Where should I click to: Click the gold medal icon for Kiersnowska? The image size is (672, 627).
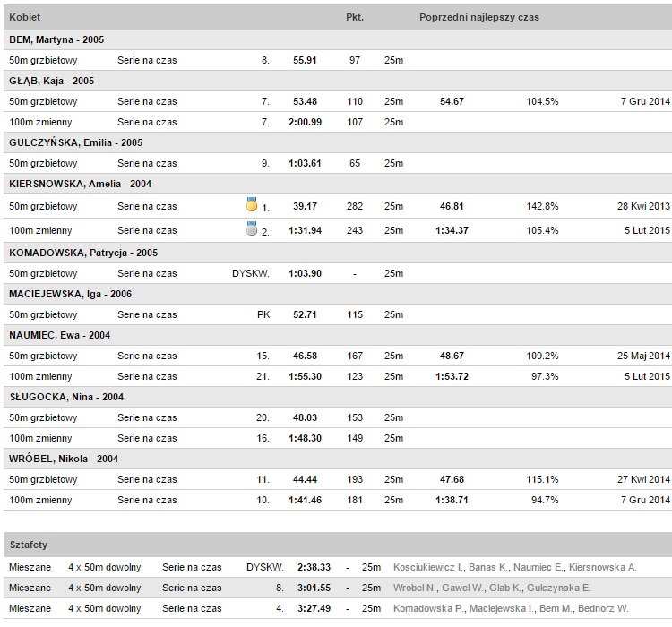pos(252,204)
